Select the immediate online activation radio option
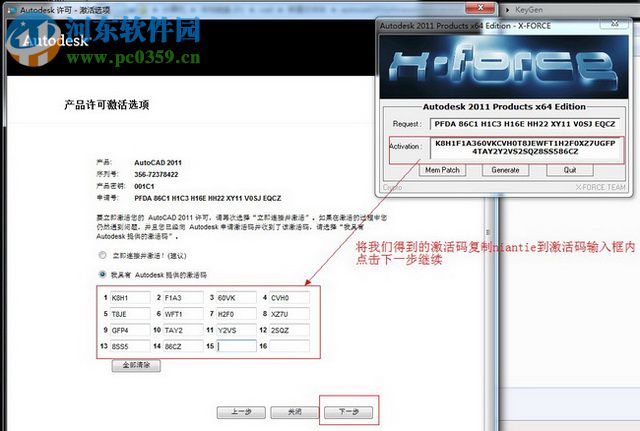 click(102, 255)
